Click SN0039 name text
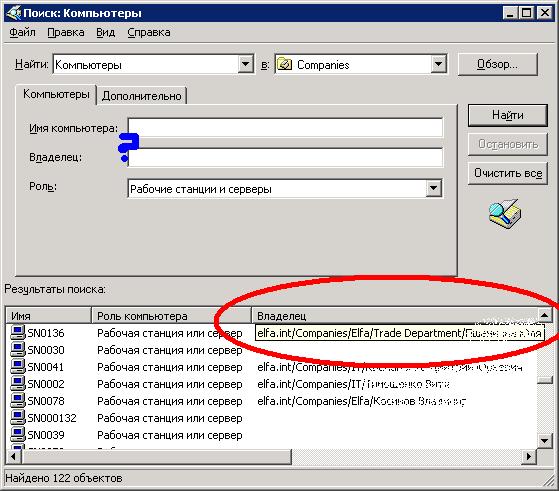Viewport: 559px width, 491px height. click(x=46, y=435)
